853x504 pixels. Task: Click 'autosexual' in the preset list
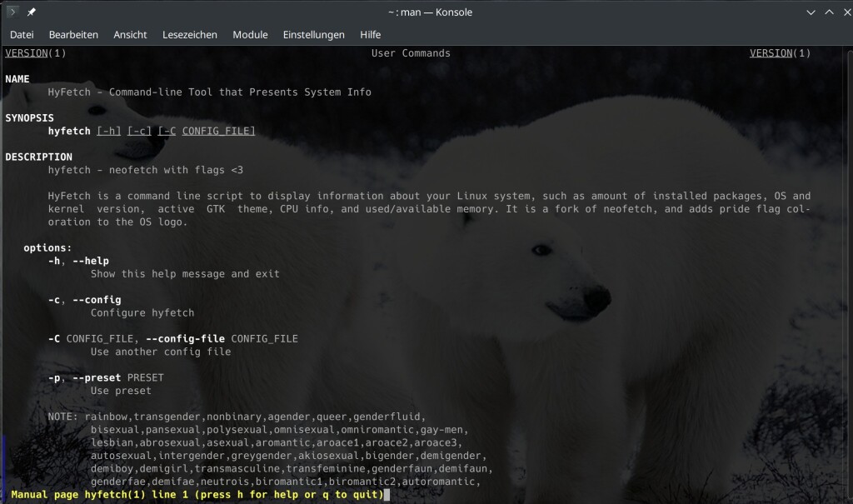(x=122, y=456)
